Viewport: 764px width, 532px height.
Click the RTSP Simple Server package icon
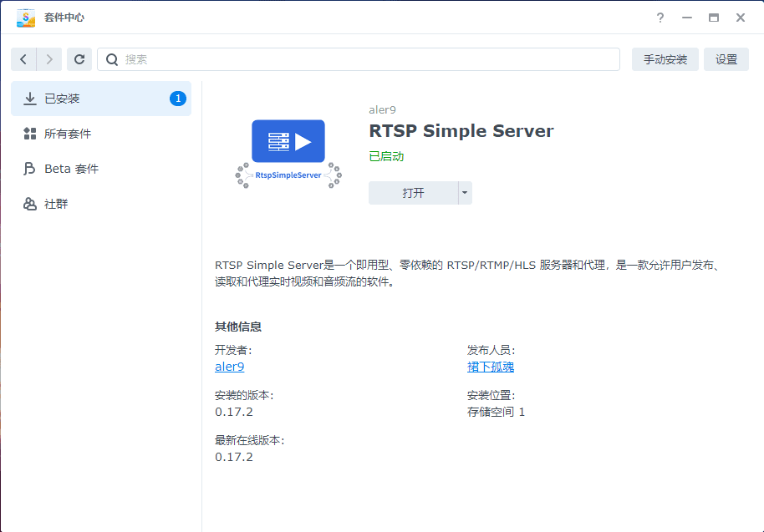coord(288,141)
